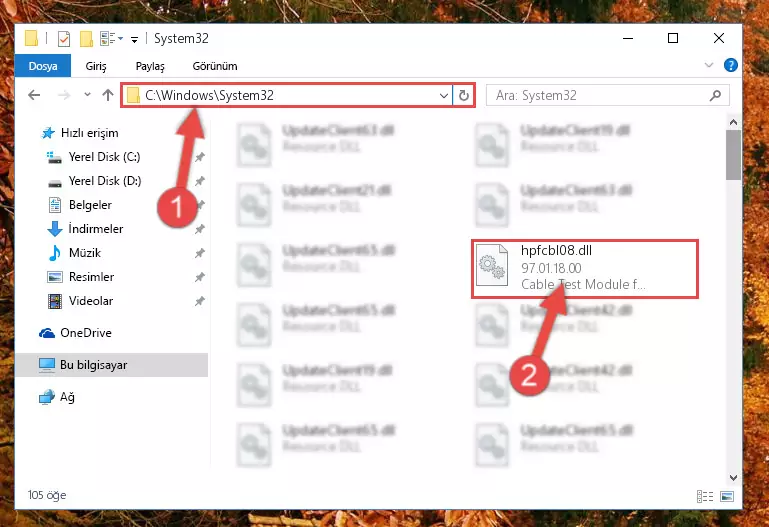Click the Ara: System32 search box
This screenshot has width=769, height=527.
coord(608,95)
